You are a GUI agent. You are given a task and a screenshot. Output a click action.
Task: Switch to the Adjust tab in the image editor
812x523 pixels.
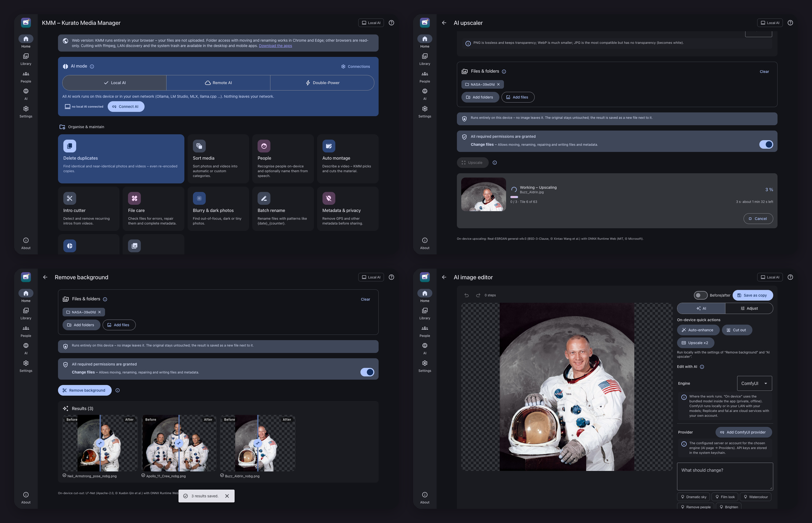749,308
